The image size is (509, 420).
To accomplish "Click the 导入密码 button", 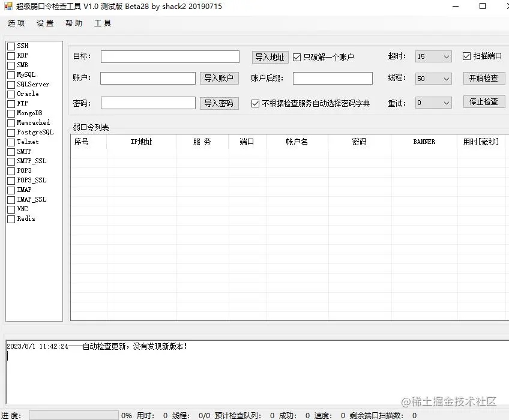I will coord(219,103).
